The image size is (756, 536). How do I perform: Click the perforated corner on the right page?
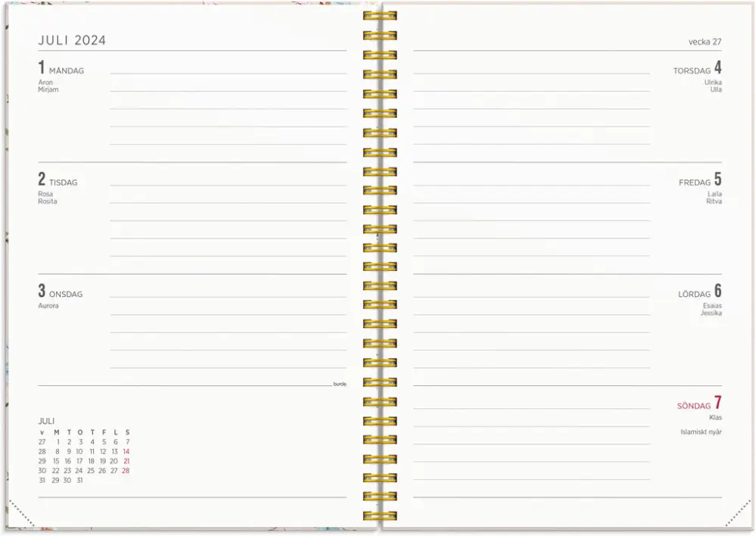[738, 513]
